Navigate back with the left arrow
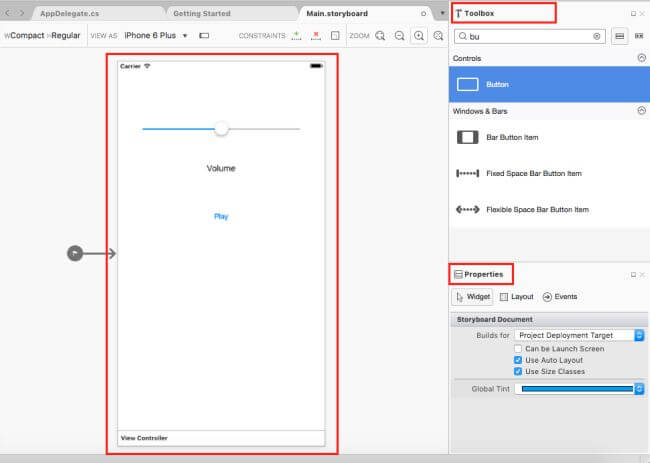This screenshot has height=463, width=650. [x=7, y=13]
